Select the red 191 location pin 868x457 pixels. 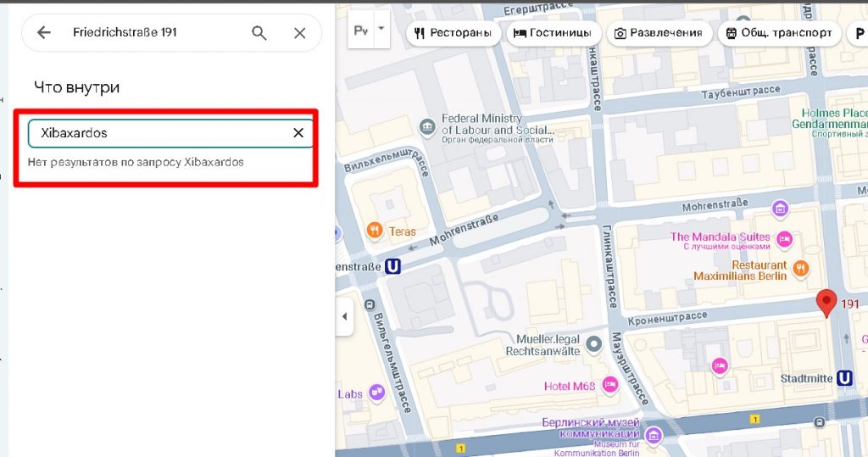click(x=826, y=303)
